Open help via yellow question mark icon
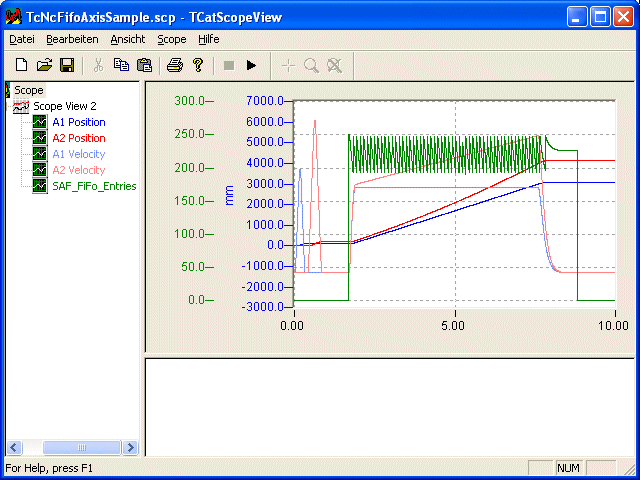The height and width of the screenshot is (480, 640). [198, 65]
